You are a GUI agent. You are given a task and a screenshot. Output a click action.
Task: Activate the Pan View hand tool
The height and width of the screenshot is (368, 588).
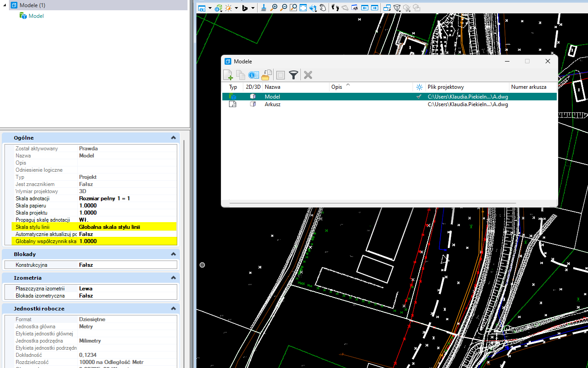pyautogui.click(x=322, y=8)
